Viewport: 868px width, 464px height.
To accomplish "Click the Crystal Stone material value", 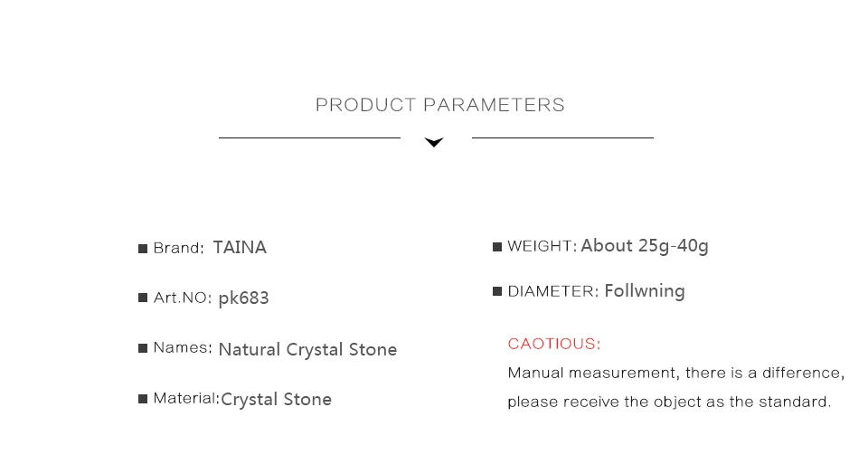I will (x=277, y=399).
